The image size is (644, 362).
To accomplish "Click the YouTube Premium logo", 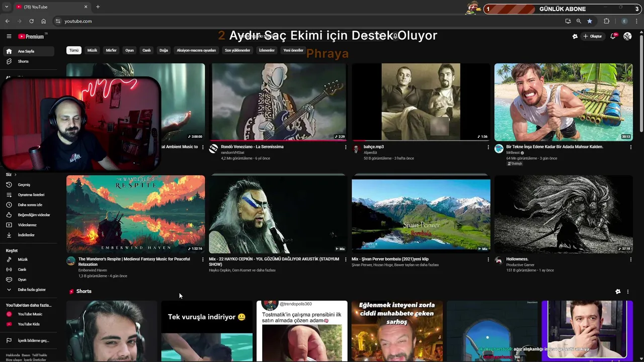I will pos(32,36).
